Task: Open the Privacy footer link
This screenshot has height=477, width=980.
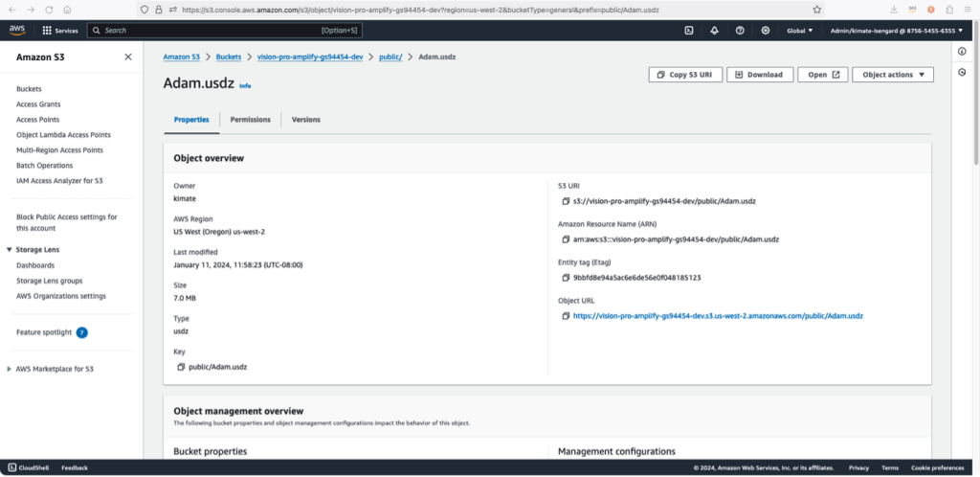Action: 858,467
